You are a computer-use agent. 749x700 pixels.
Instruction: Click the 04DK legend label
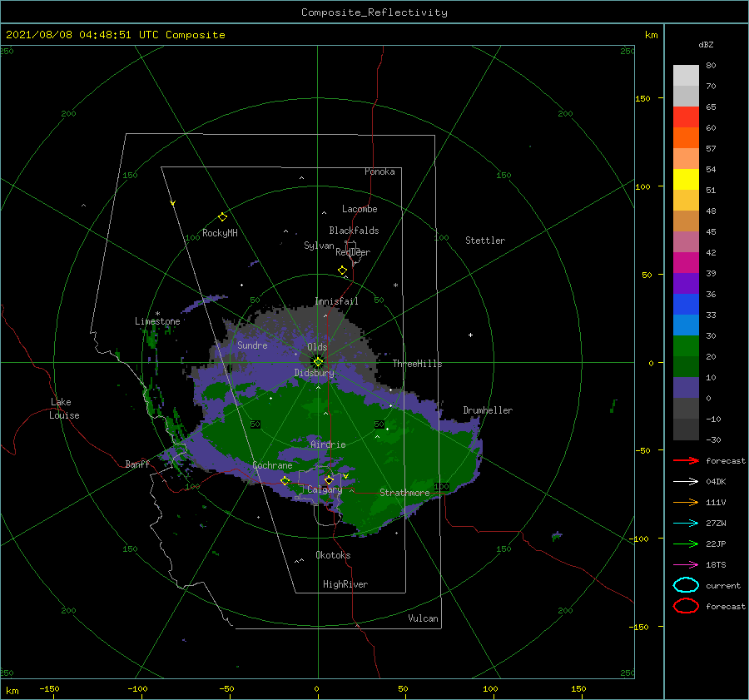pos(716,481)
